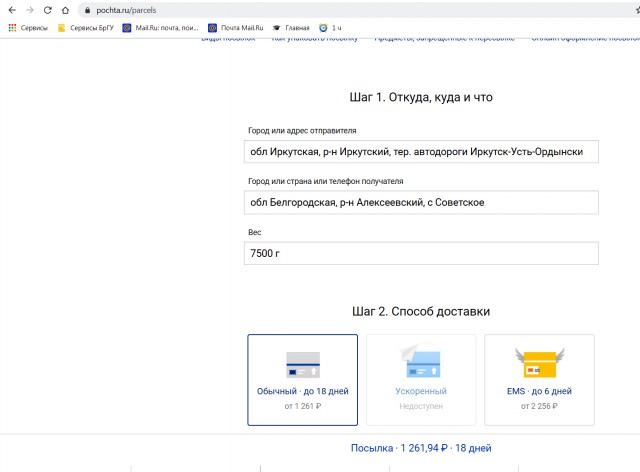Open the browser home page icon
Viewport: 640px width, 472px height.
[x=65, y=10]
